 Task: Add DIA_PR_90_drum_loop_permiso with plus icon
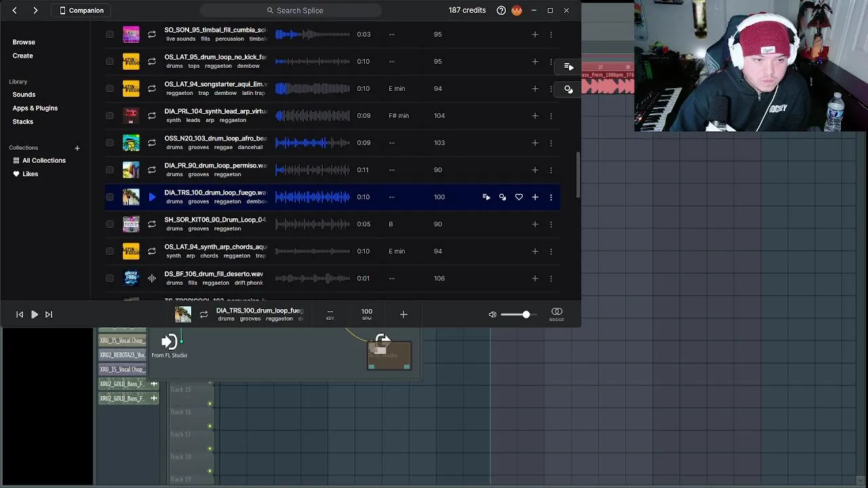pos(535,169)
